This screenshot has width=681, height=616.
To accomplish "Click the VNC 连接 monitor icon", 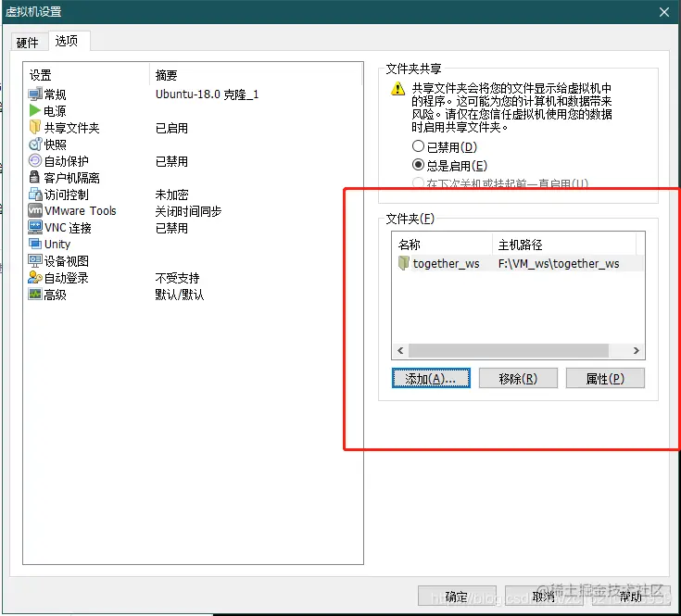I will [35, 227].
